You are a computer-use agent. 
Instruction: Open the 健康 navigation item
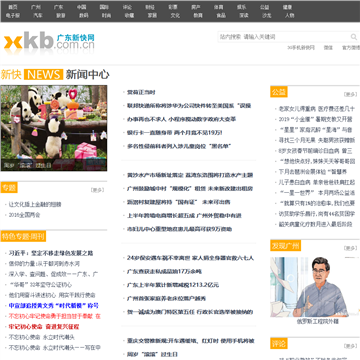(x=287, y=7)
